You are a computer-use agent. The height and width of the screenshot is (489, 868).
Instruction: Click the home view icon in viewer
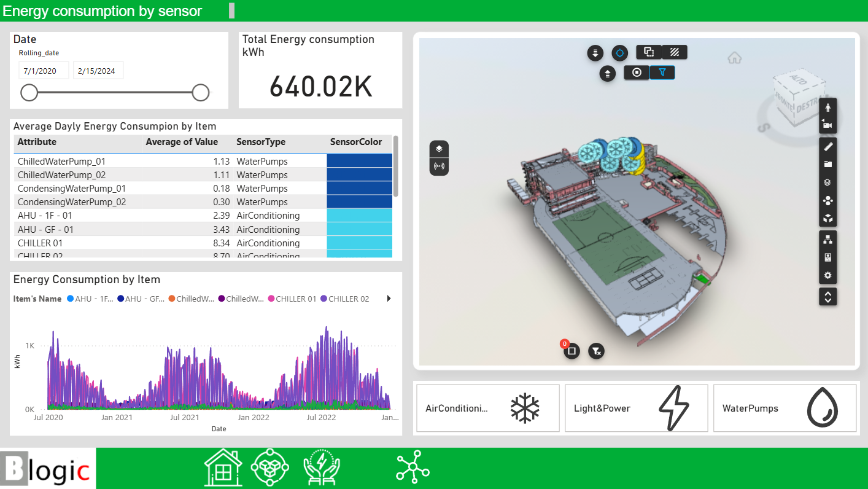[x=734, y=58]
